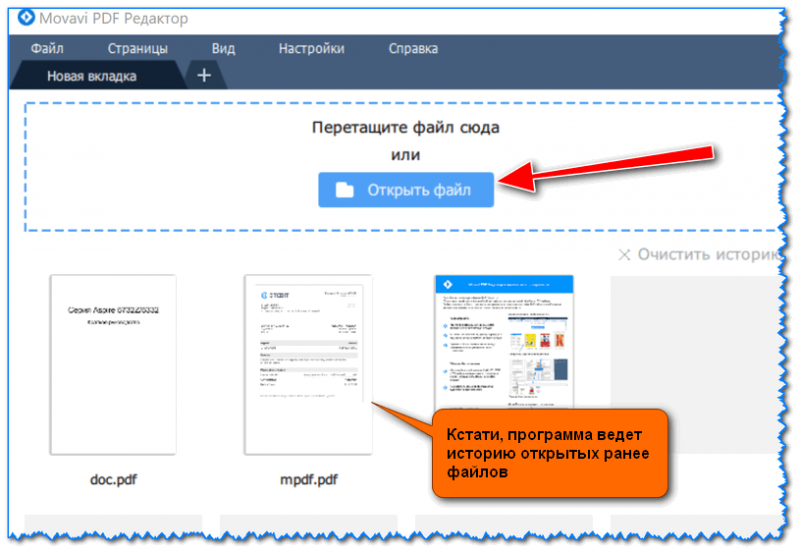
Task: Click the Movavi logo icon in title bar
Action: (26, 17)
